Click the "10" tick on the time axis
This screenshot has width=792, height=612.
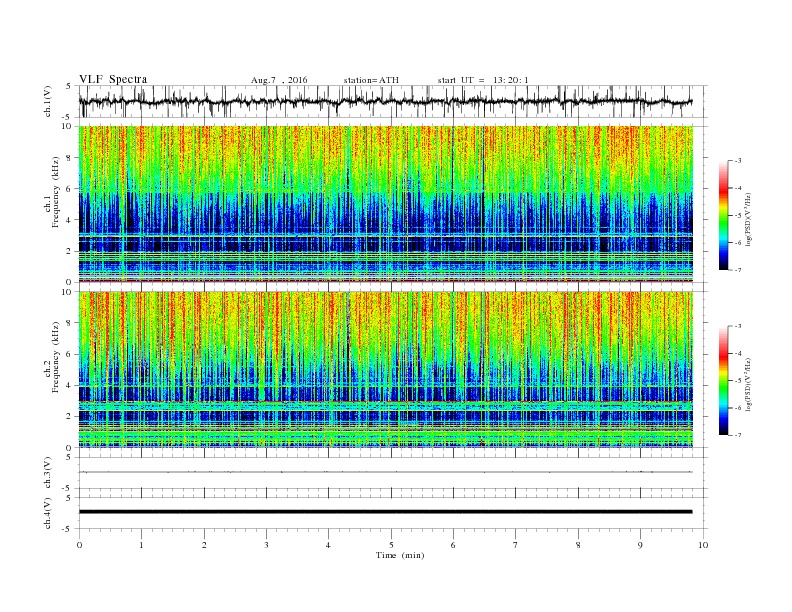coord(703,545)
